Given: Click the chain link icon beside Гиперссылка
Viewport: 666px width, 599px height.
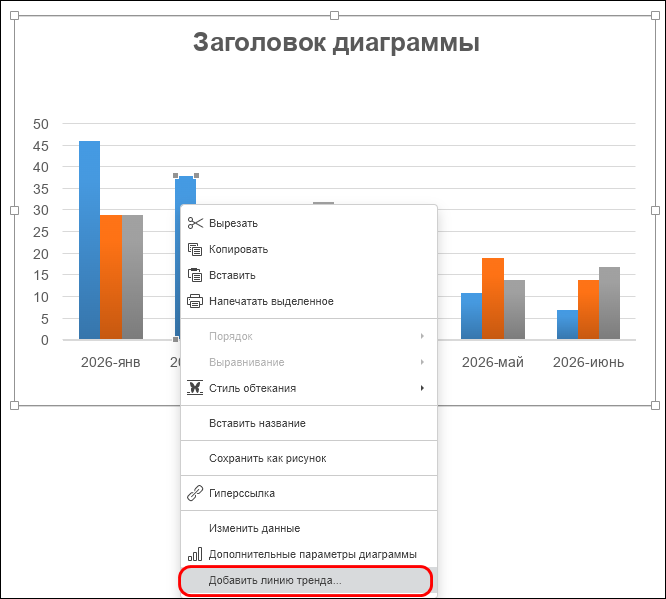Looking at the screenshot, I should pos(195,493).
